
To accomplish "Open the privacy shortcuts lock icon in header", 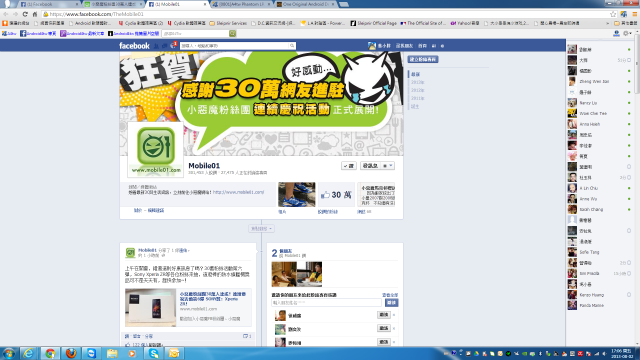I will click(x=433, y=46).
